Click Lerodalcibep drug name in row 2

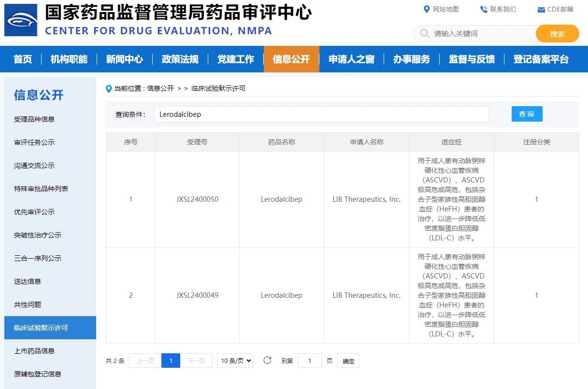click(282, 295)
